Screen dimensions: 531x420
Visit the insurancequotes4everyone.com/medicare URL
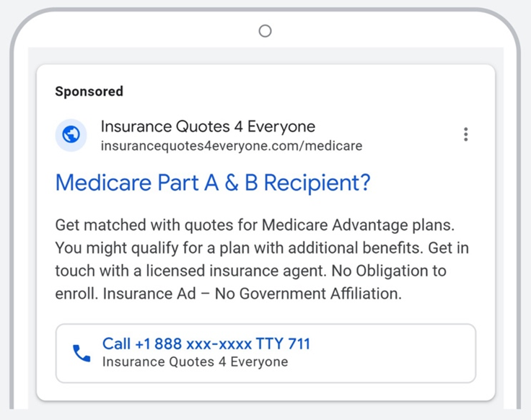pos(231,146)
